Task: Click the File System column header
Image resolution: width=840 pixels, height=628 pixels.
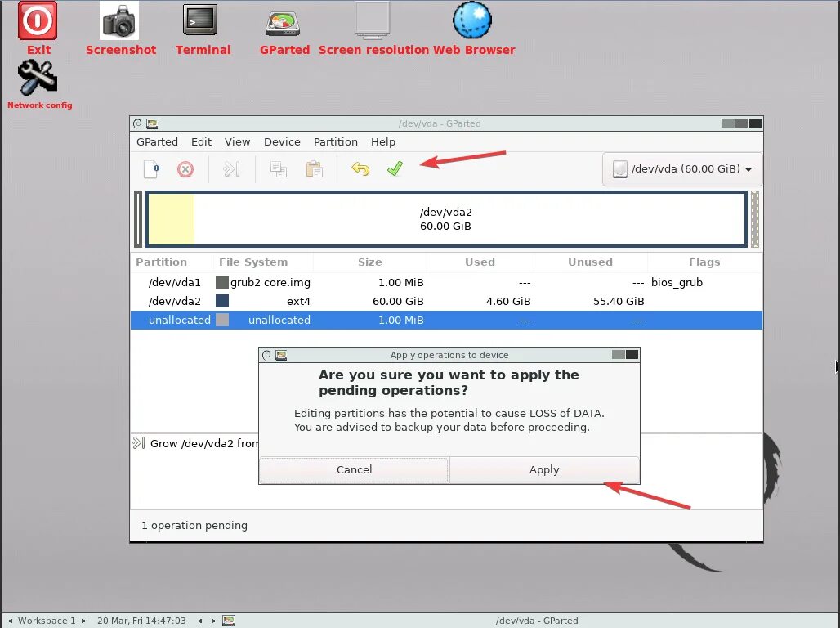Action: pos(263,262)
